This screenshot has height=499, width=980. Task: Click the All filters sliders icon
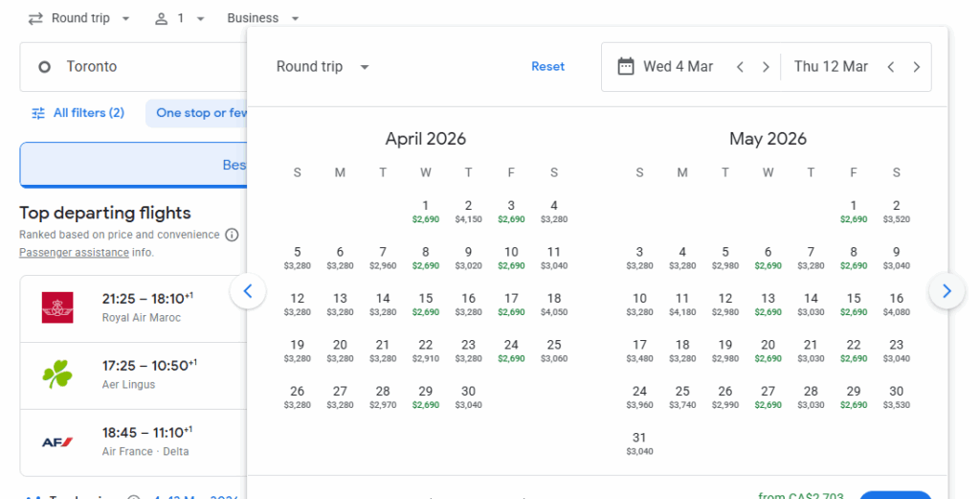[38, 113]
